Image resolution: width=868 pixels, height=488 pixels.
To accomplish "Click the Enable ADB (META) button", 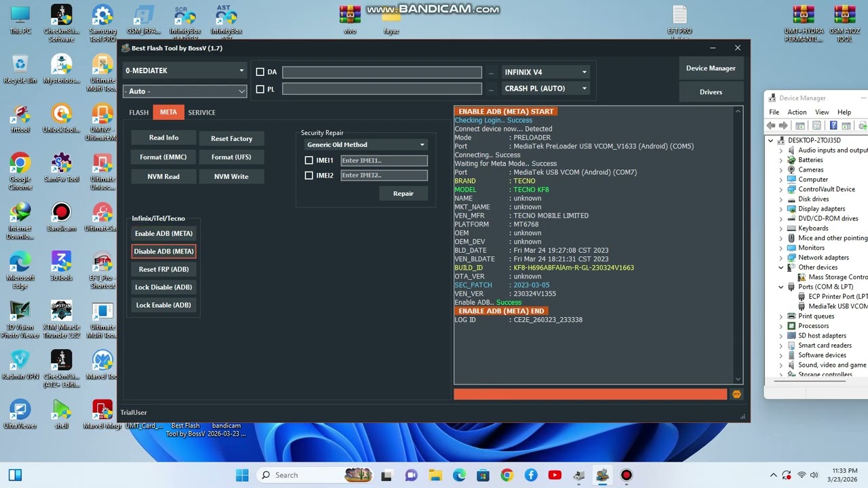I will point(163,234).
